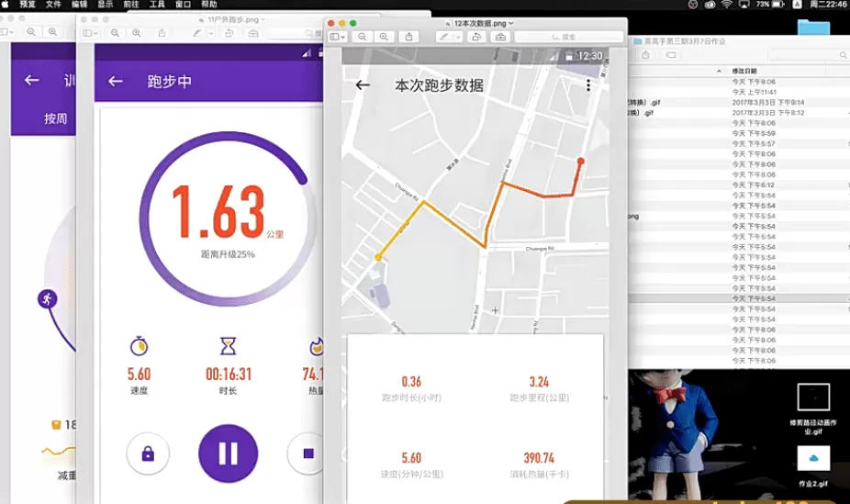Tap back arrow beside 跑步中
The width and height of the screenshot is (850, 504).
[x=115, y=82]
